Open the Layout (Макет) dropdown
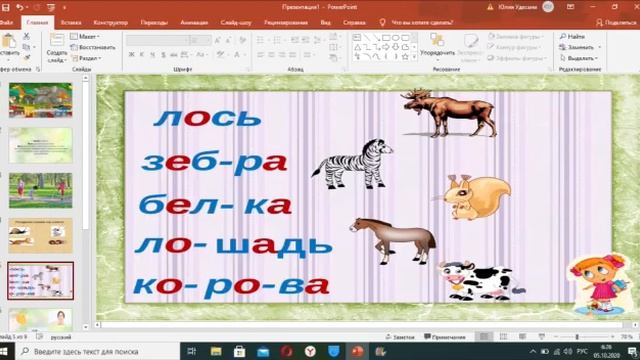 point(85,36)
